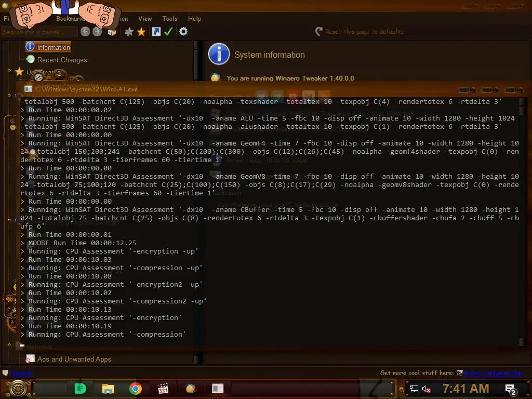Click the muted volume tray icon

(427, 389)
